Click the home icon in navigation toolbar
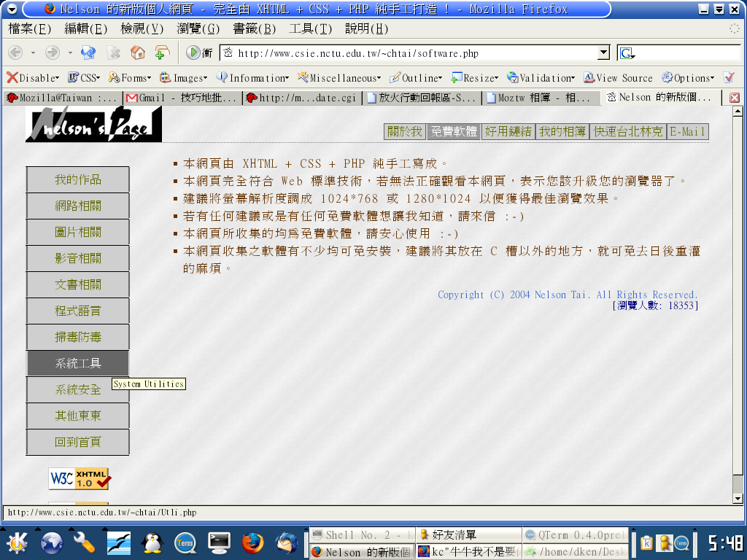 pos(137,52)
